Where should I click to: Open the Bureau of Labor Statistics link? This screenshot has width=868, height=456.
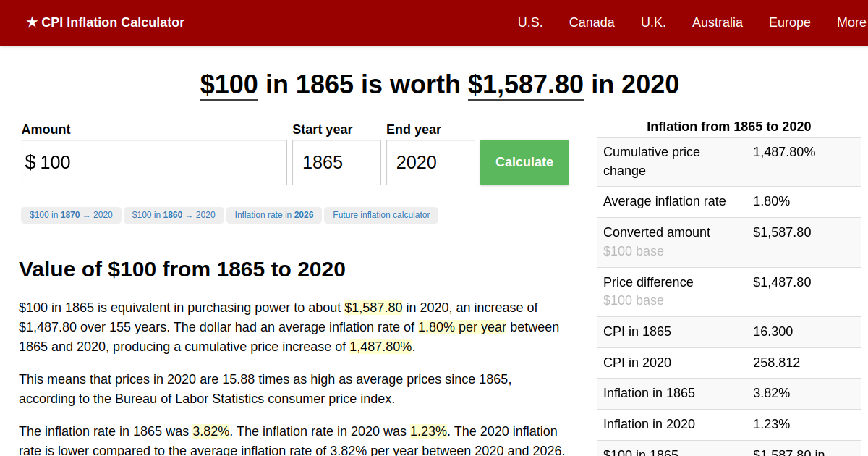coord(192,398)
